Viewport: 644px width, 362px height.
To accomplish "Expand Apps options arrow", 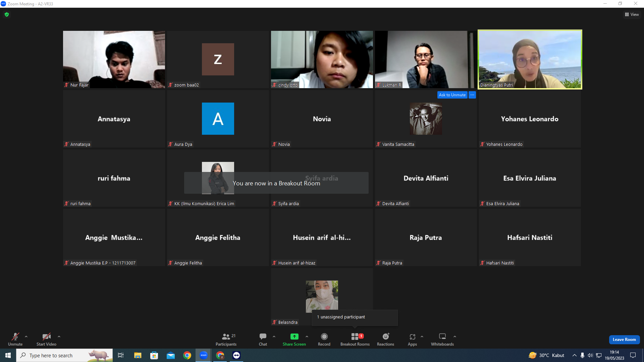I will [x=422, y=337].
